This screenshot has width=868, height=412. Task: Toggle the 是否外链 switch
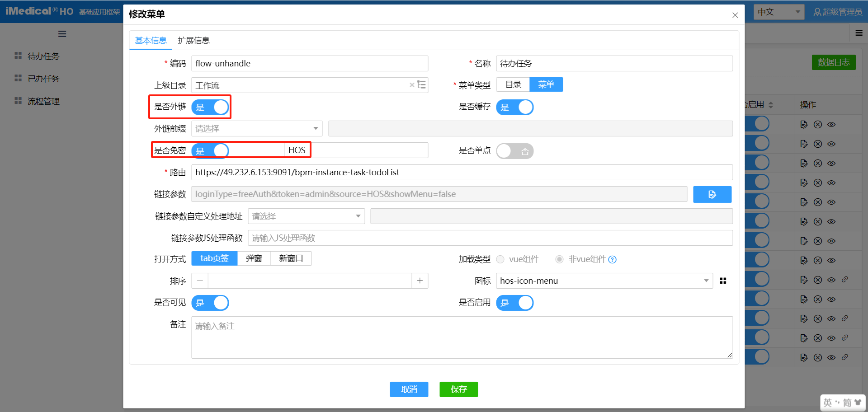210,108
